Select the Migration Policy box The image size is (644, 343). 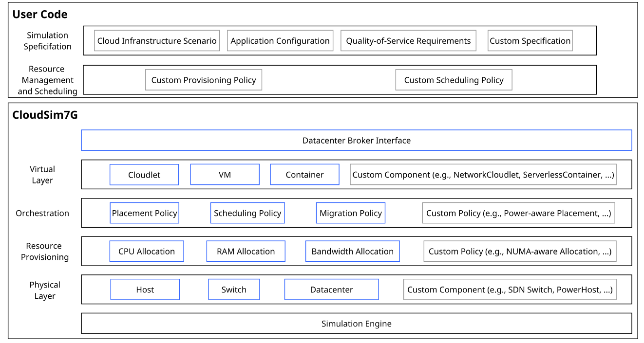(351, 213)
